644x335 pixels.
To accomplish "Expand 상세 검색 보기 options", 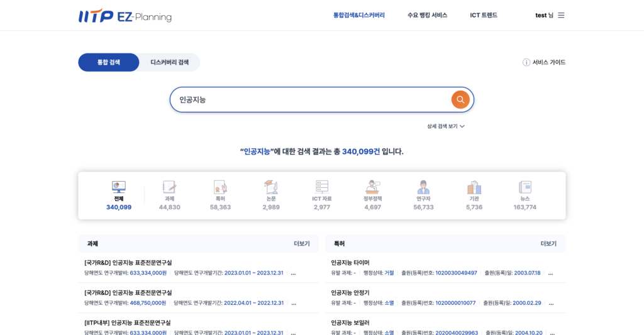I will 445,126.
